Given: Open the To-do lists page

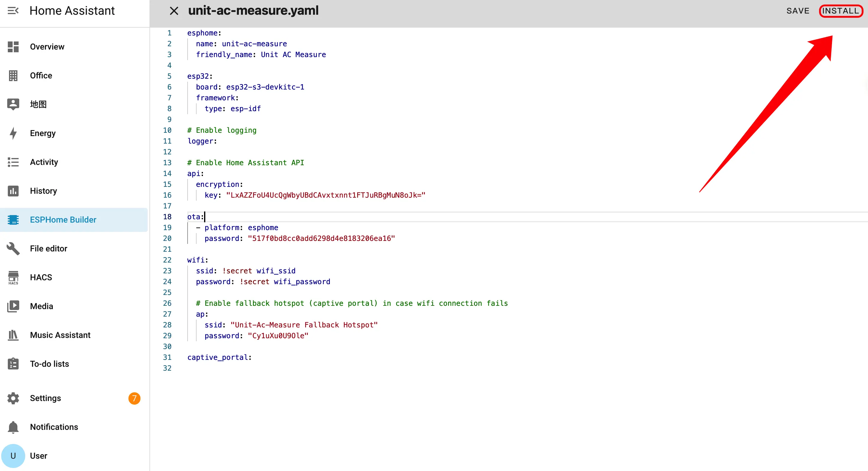Looking at the screenshot, I should click(x=49, y=364).
